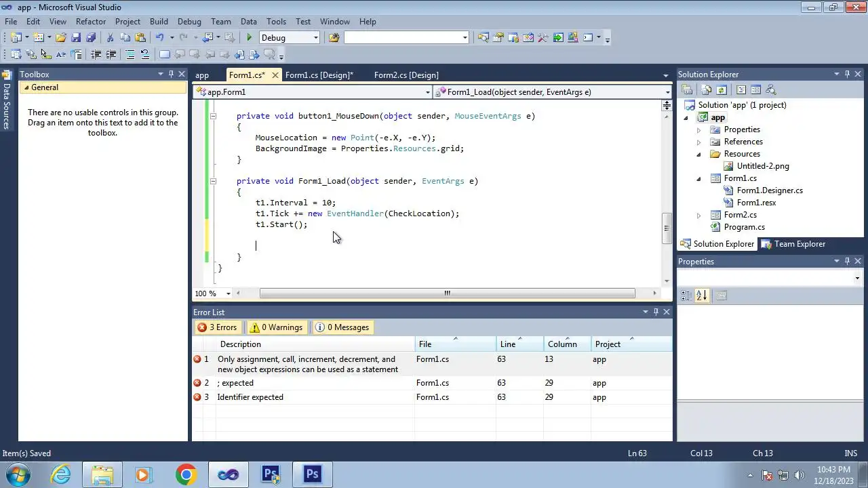
Task: Pin toggle for the Toolbox panel
Action: click(171, 74)
